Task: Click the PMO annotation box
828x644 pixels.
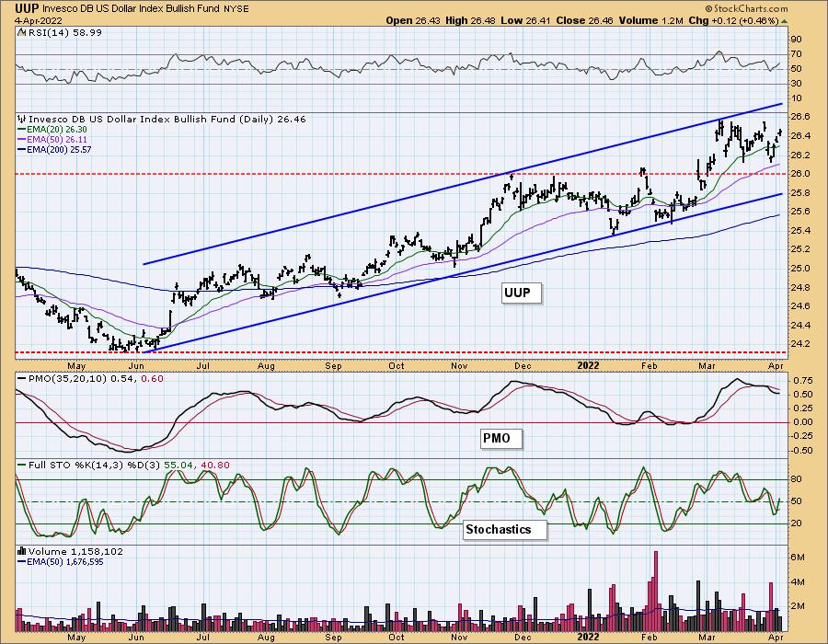Action: click(501, 439)
